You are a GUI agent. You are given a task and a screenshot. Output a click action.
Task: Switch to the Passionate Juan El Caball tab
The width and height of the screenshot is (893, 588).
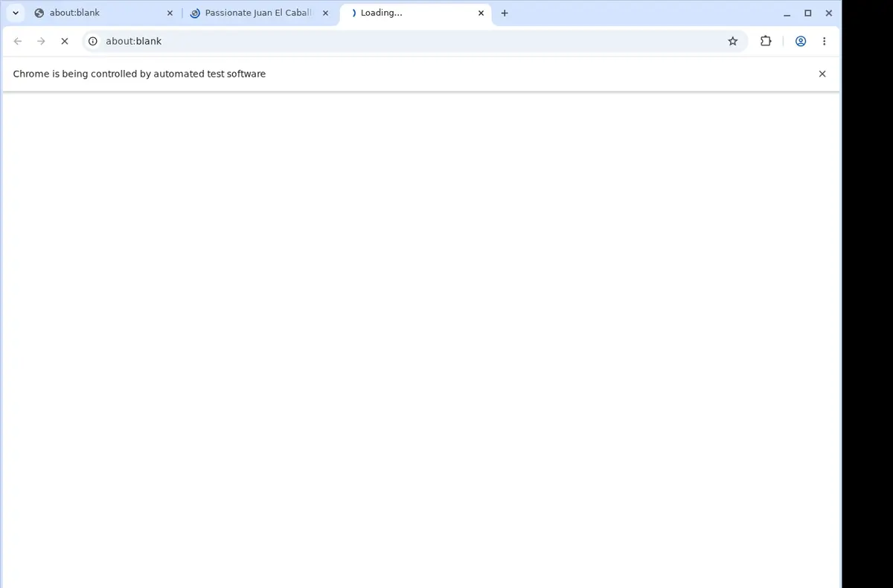click(259, 13)
